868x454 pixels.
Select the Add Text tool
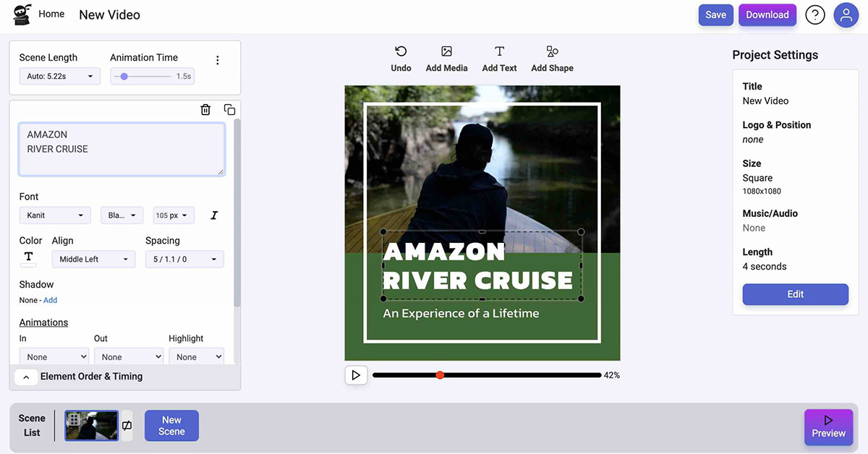[x=499, y=52]
